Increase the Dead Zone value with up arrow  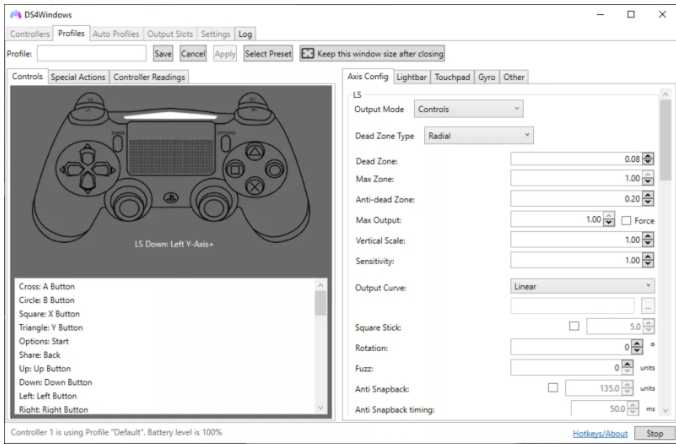point(648,156)
